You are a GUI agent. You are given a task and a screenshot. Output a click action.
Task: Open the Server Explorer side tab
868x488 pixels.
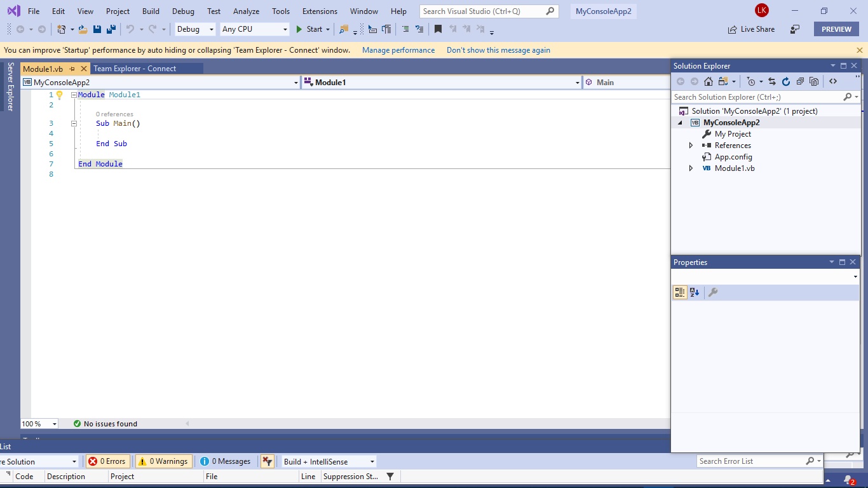click(10, 86)
